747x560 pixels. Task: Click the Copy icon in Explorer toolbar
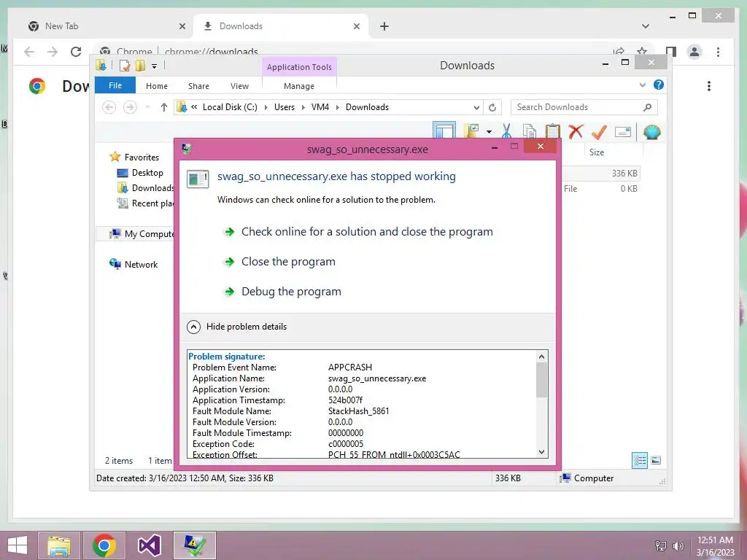pyautogui.click(x=530, y=131)
